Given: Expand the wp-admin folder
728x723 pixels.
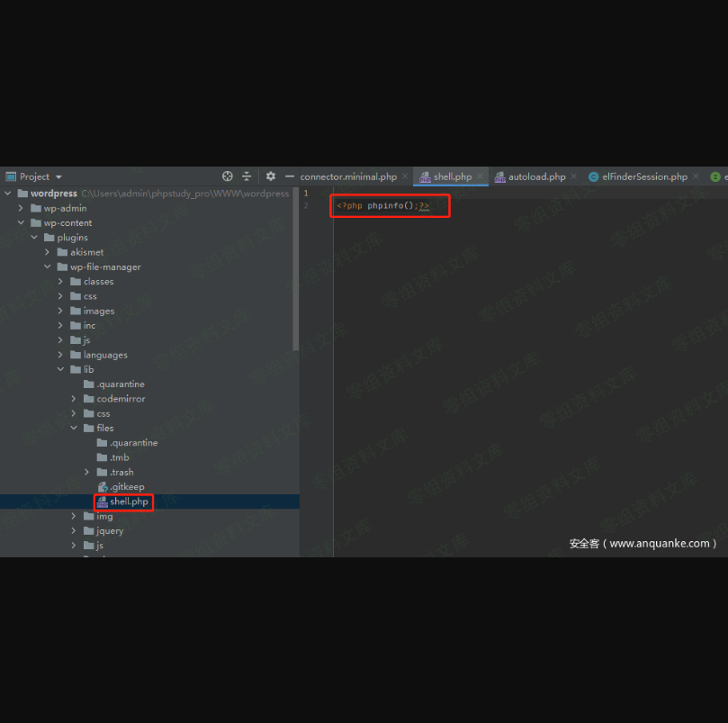Looking at the screenshot, I should pos(22,208).
